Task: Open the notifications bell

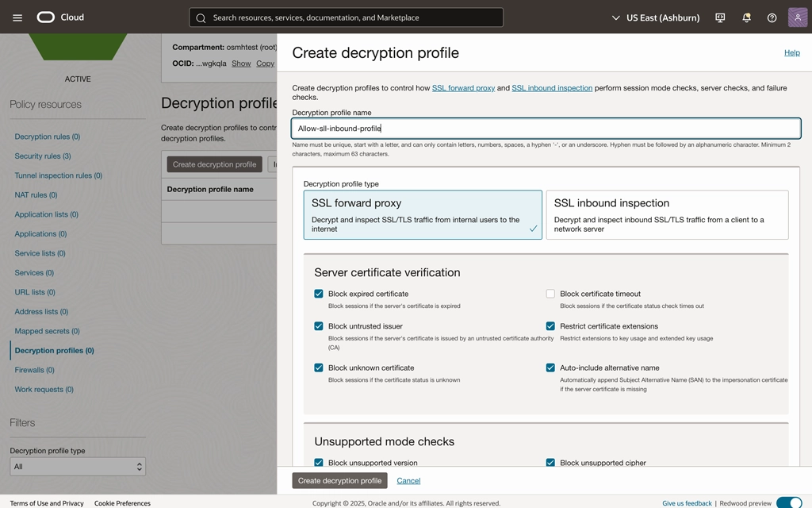Action: pyautogui.click(x=746, y=17)
